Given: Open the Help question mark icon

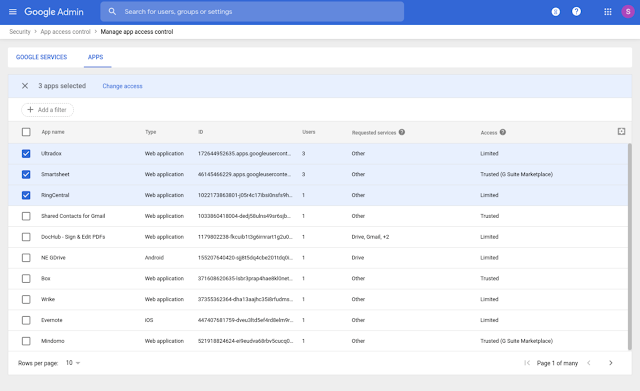Looking at the screenshot, I should (x=576, y=11).
